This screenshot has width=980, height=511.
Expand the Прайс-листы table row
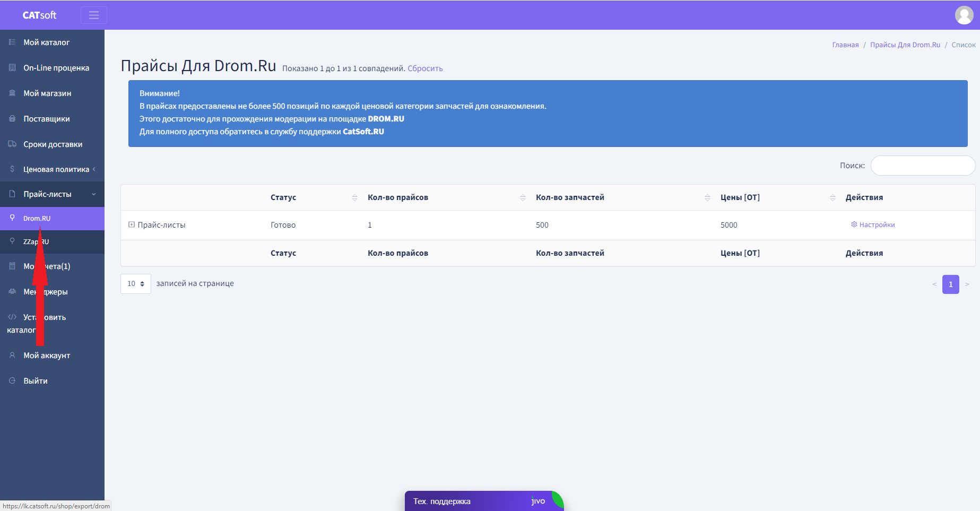point(132,224)
